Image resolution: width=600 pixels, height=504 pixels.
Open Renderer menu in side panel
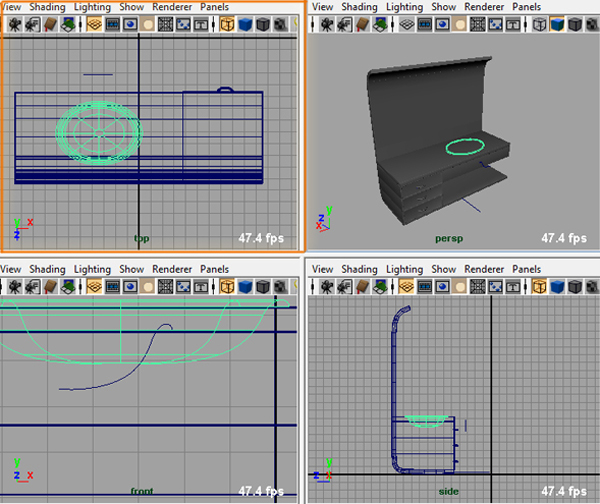[484, 269]
